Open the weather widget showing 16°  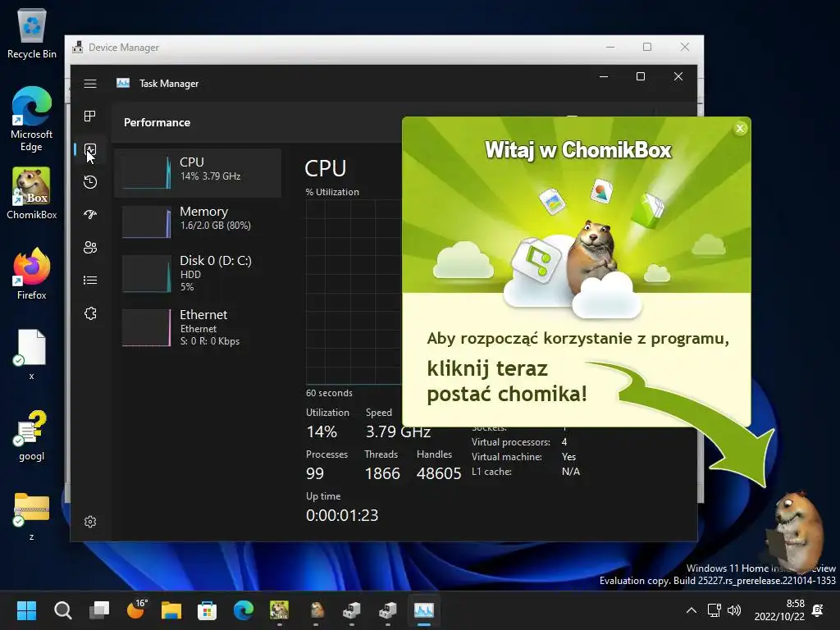click(x=136, y=609)
